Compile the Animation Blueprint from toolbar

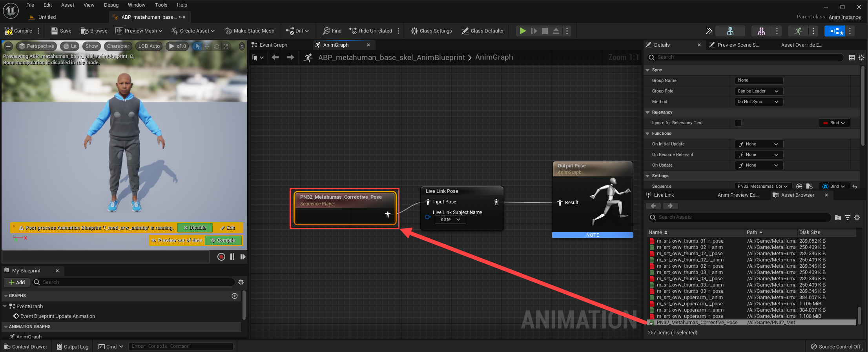tap(18, 31)
